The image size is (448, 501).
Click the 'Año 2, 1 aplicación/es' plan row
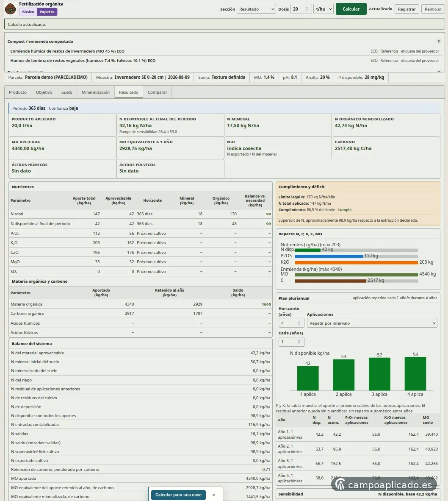pos(358,449)
